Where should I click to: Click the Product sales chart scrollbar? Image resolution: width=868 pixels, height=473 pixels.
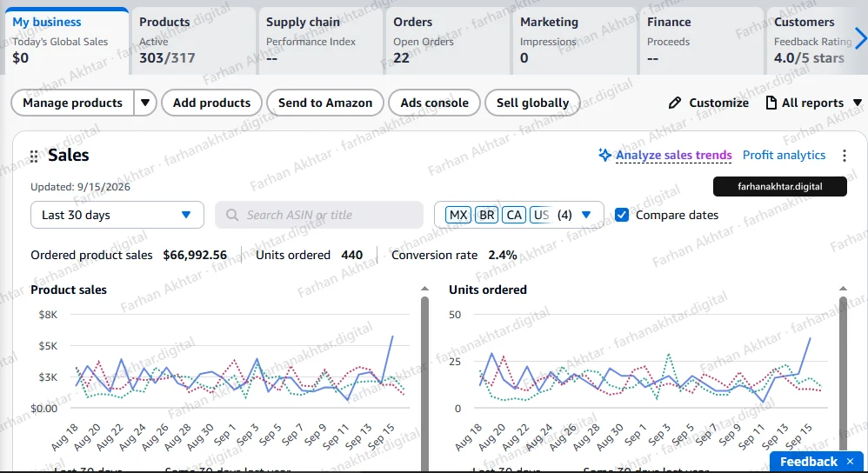click(x=424, y=384)
